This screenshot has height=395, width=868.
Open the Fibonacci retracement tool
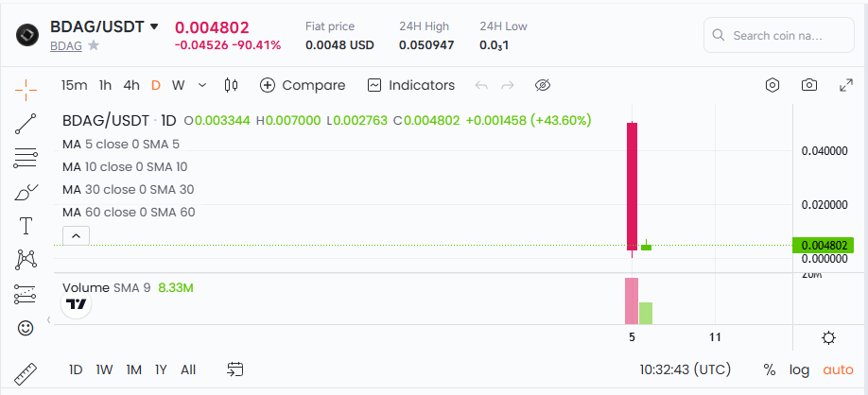(x=26, y=158)
